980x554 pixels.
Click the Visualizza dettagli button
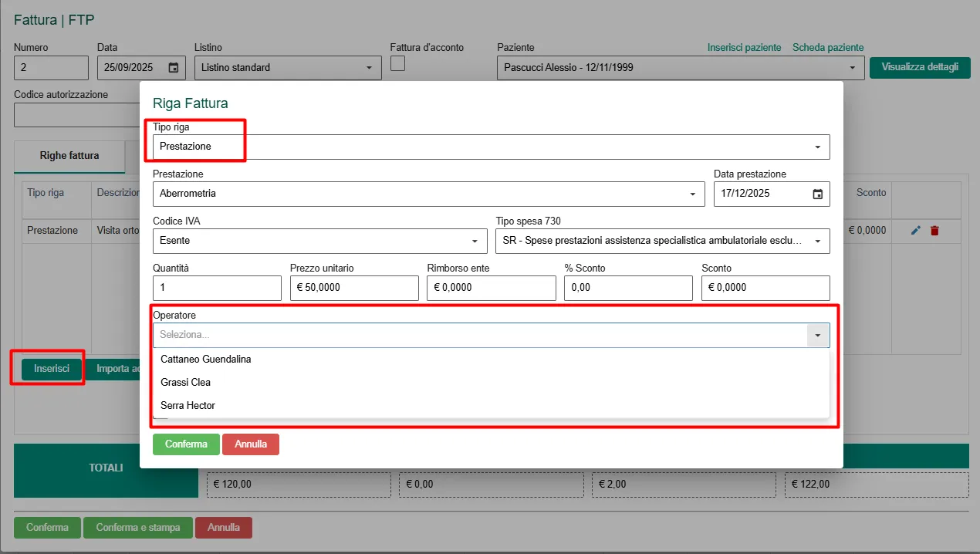coord(920,67)
